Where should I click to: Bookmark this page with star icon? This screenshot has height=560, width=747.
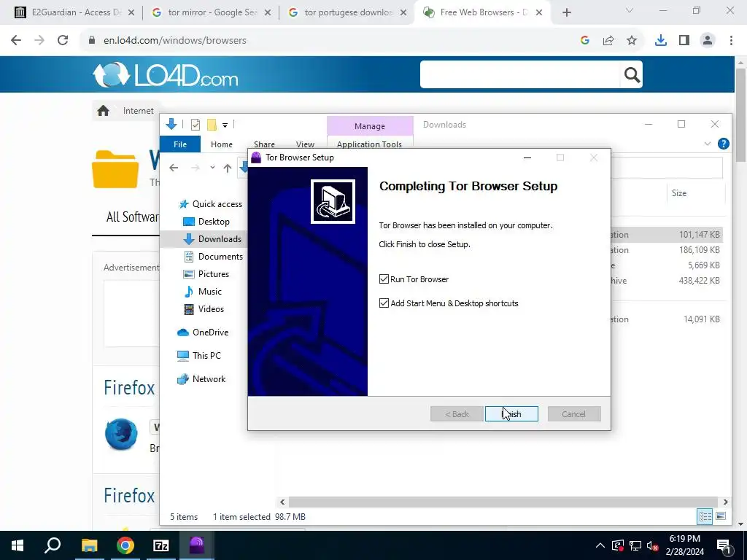pos(632,41)
